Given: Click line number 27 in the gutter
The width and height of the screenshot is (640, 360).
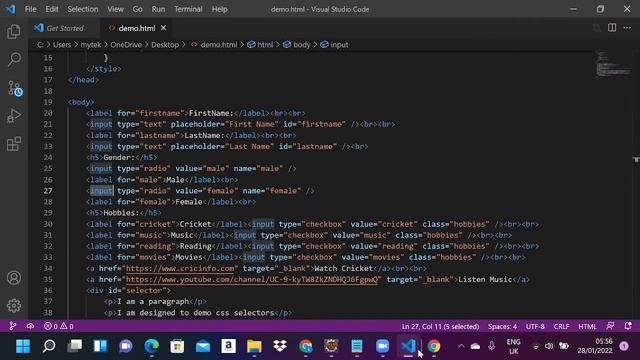Looking at the screenshot, I should [48, 191].
